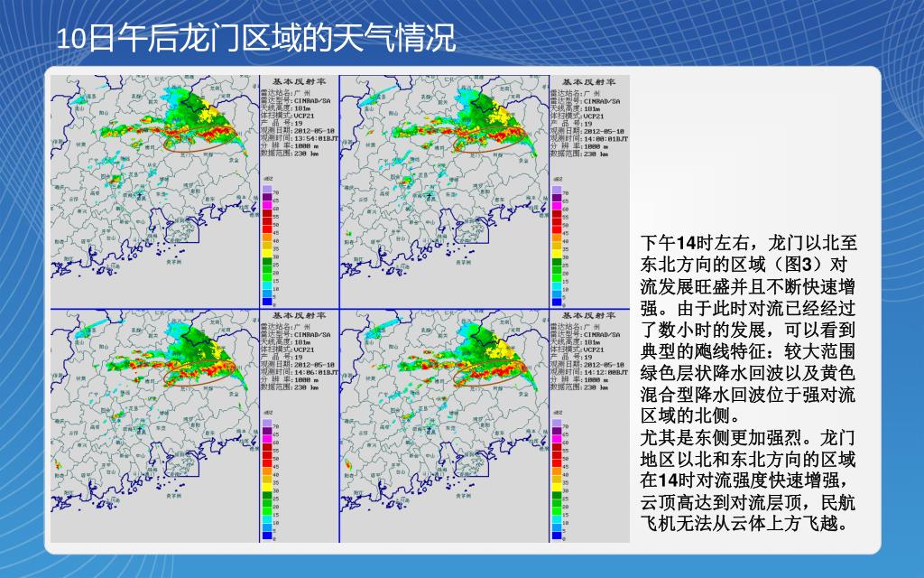Click the line 地区以北和东北方向的区域
Screen dimensions: 924x578
point(748,459)
